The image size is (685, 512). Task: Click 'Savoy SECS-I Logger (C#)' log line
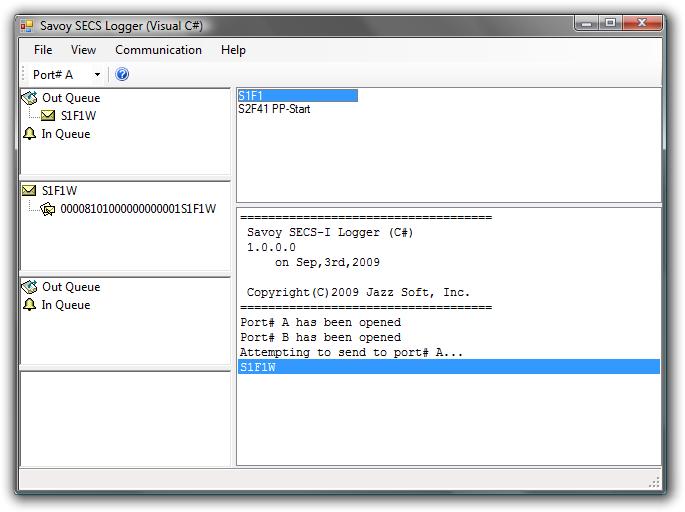coord(330,232)
